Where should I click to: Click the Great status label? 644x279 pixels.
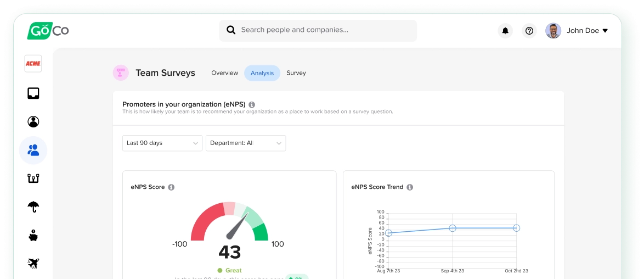233,270
